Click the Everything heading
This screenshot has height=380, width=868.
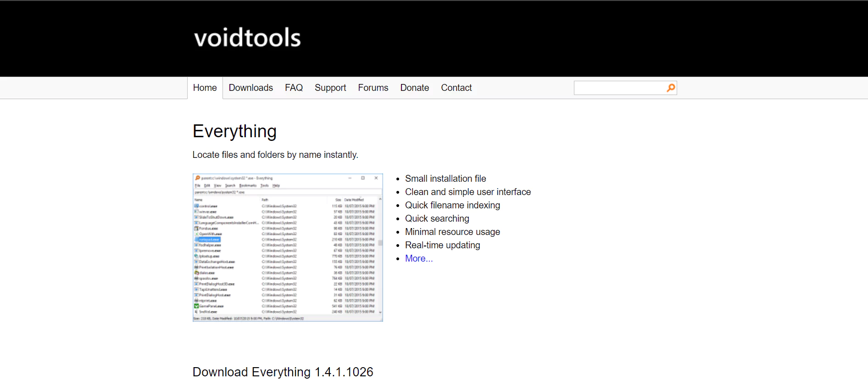coord(234,131)
